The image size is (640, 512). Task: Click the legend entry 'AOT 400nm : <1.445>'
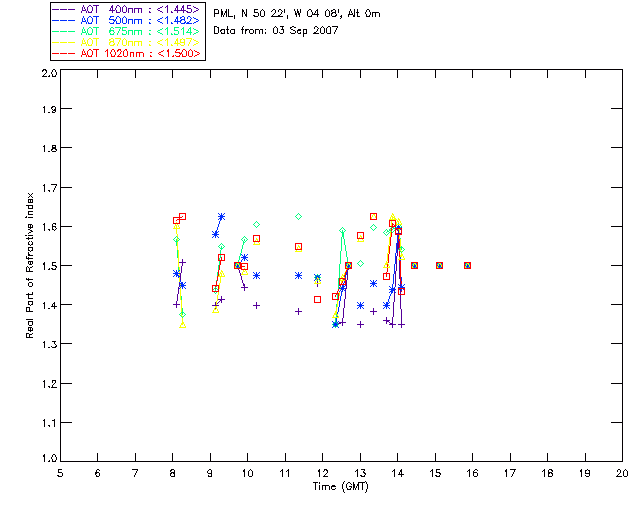pyautogui.click(x=127, y=9)
